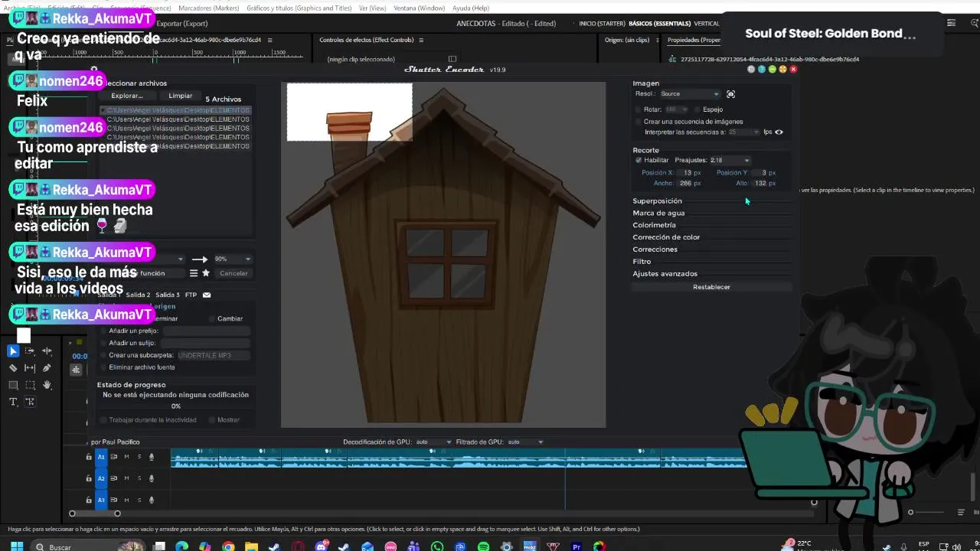980x551 pixels.
Task: Select the Type (T) tool
Action: pos(13,402)
